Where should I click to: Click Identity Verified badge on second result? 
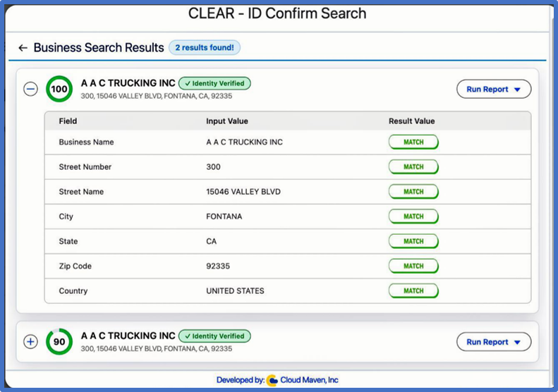coord(214,336)
